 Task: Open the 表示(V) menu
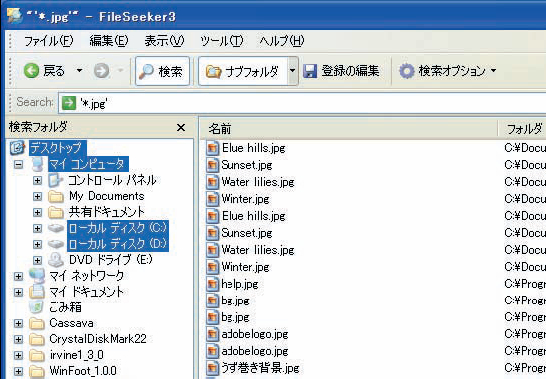click(164, 41)
